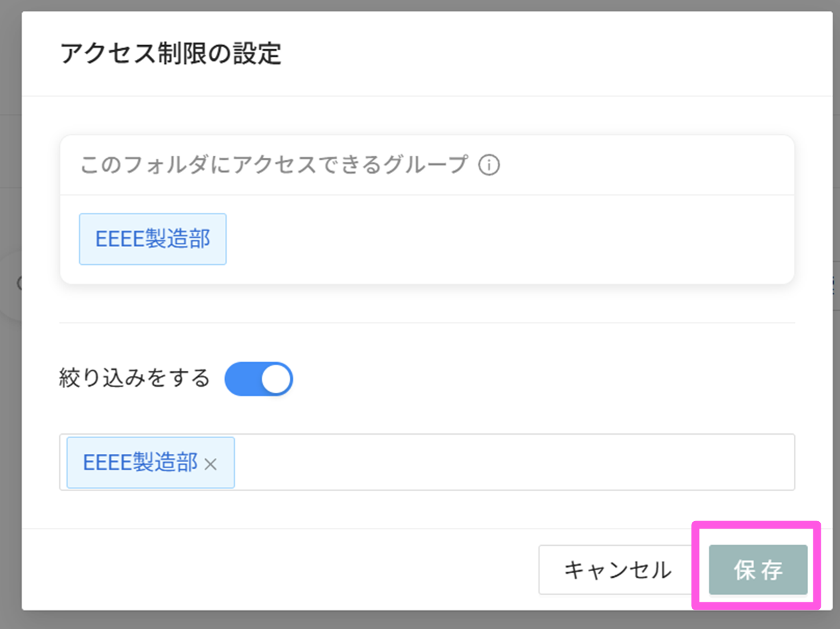Remove the EEEE製造部 filter tag with ×
Image resolution: width=840 pixels, height=629 pixels.
[211, 464]
